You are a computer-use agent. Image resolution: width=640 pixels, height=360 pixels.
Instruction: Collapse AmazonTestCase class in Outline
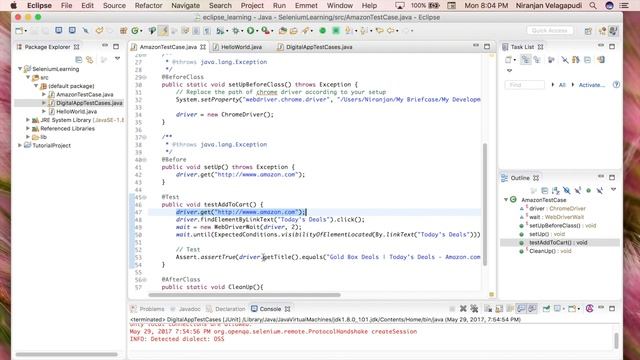coord(506,200)
